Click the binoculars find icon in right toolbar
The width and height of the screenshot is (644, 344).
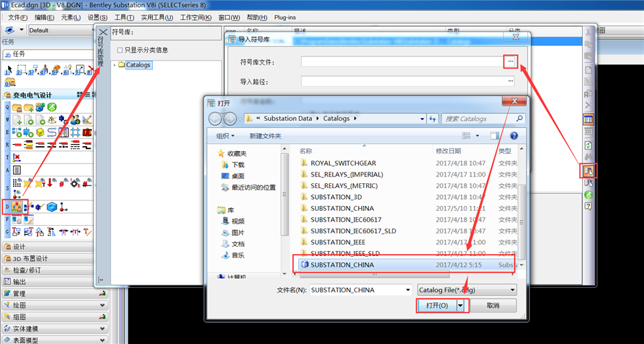(588, 157)
